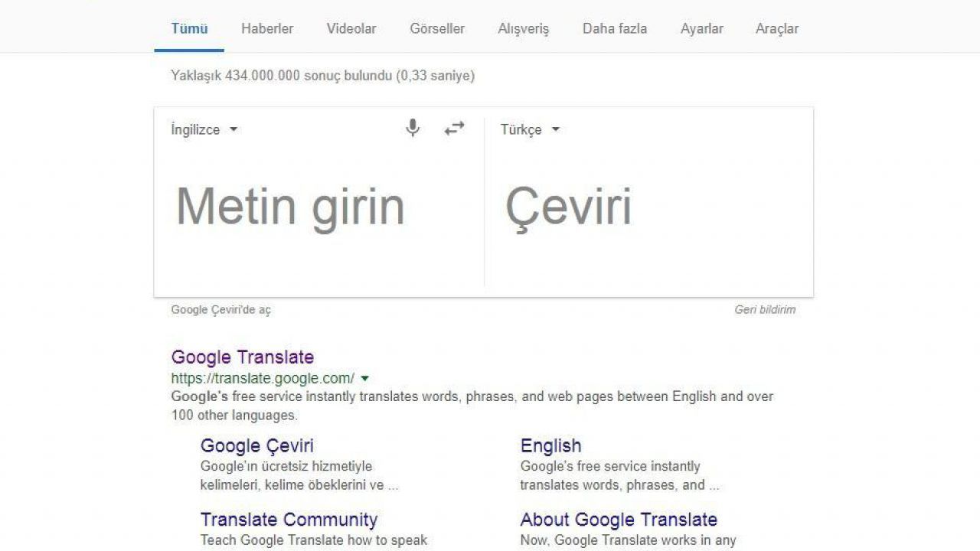The image size is (980, 551).
Task: Open the Türkçe target language dropdown
Action: tap(531, 129)
